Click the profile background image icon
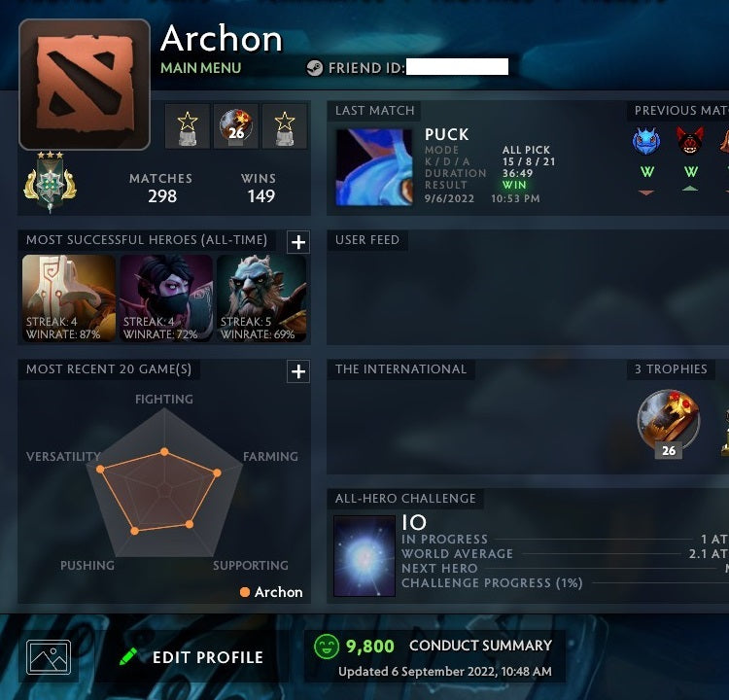This screenshot has height=700, width=729. pyautogui.click(x=49, y=657)
